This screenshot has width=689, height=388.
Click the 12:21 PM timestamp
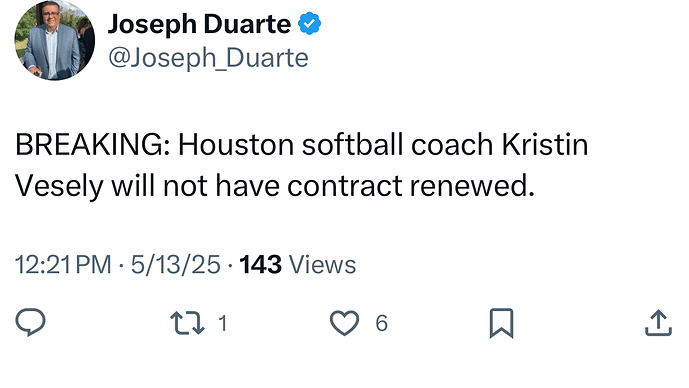click(63, 265)
